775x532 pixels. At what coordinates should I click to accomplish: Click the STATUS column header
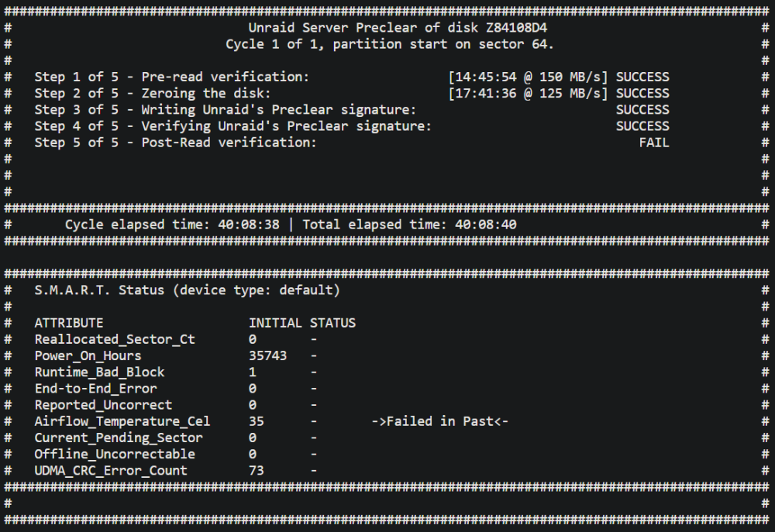[332, 323]
